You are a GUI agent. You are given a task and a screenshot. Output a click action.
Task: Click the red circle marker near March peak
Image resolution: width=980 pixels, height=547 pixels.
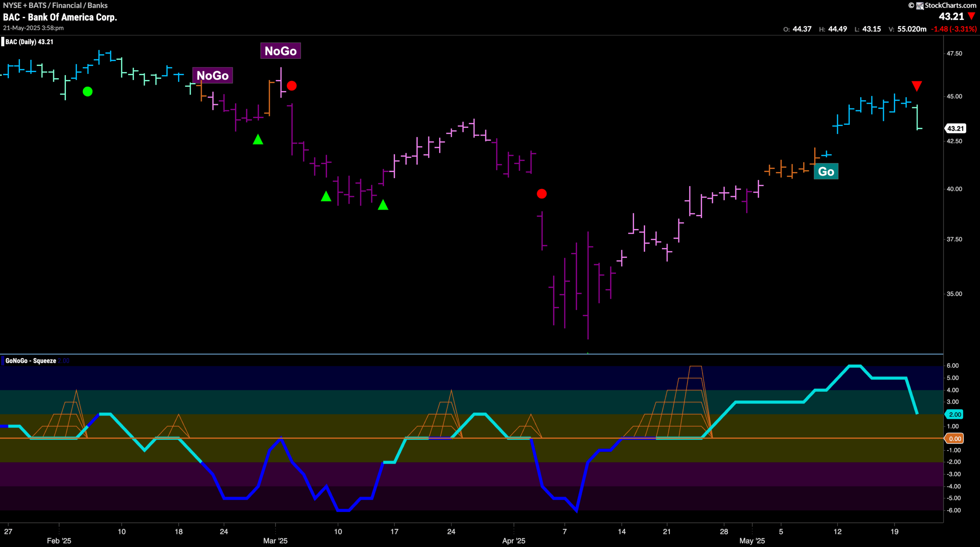[292, 86]
